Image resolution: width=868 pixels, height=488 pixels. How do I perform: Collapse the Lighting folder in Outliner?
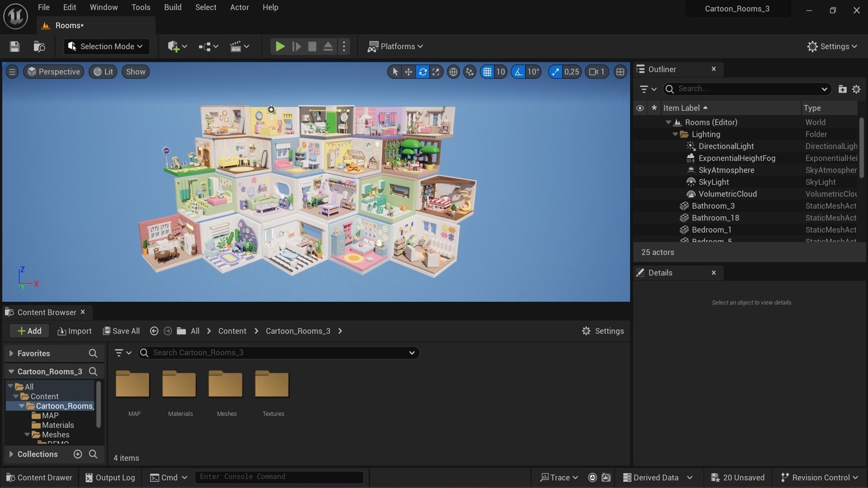click(675, 134)
